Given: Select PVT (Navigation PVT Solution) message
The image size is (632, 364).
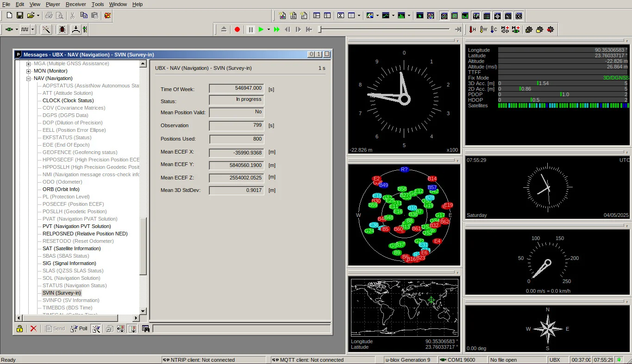Looking at the screenshot, I should click(77, 226).
